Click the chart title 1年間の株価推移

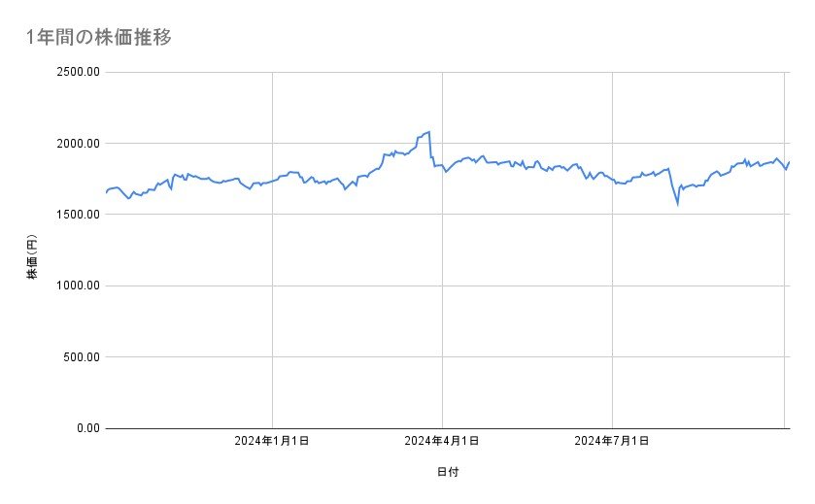coord(101,37)
